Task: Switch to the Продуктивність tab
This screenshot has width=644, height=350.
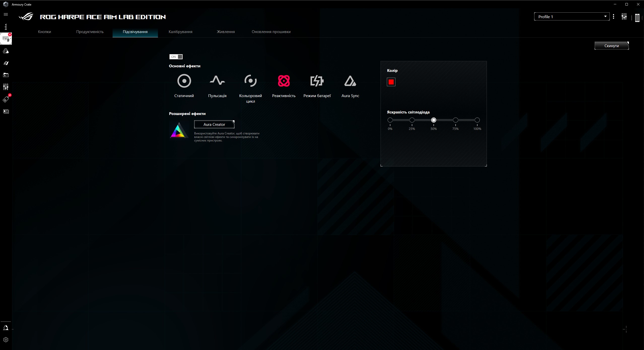Action: click(x=90, y=32)
